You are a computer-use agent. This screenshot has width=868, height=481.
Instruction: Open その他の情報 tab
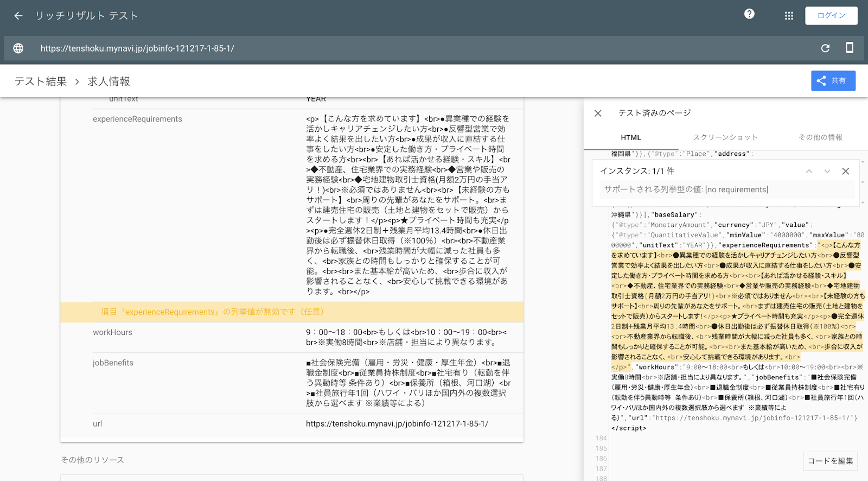(820, 138)
